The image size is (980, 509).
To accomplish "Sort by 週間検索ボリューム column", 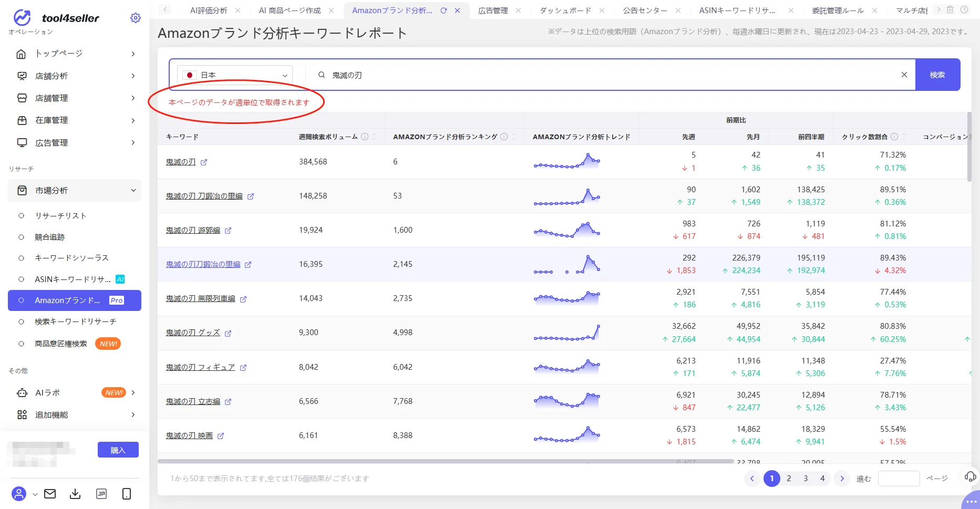I will click(x=374, y=137).
